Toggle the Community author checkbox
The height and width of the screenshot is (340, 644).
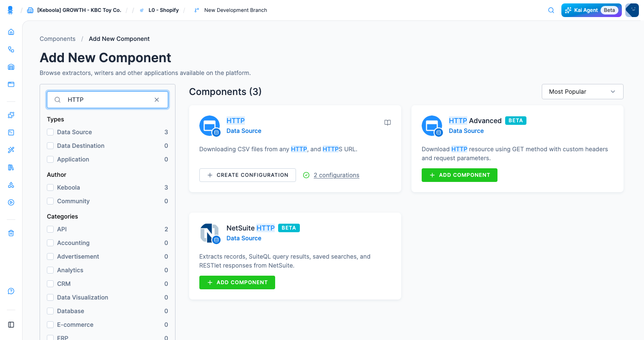(50, 201)
